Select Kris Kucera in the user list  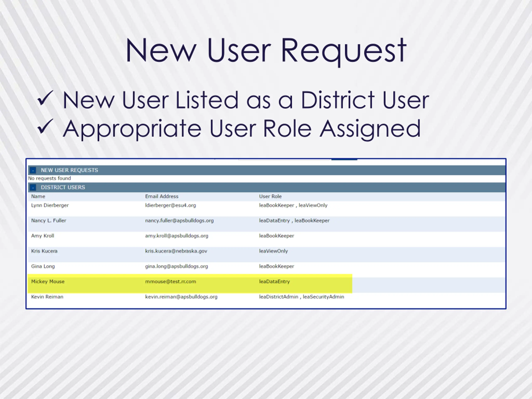click(44, 251)
